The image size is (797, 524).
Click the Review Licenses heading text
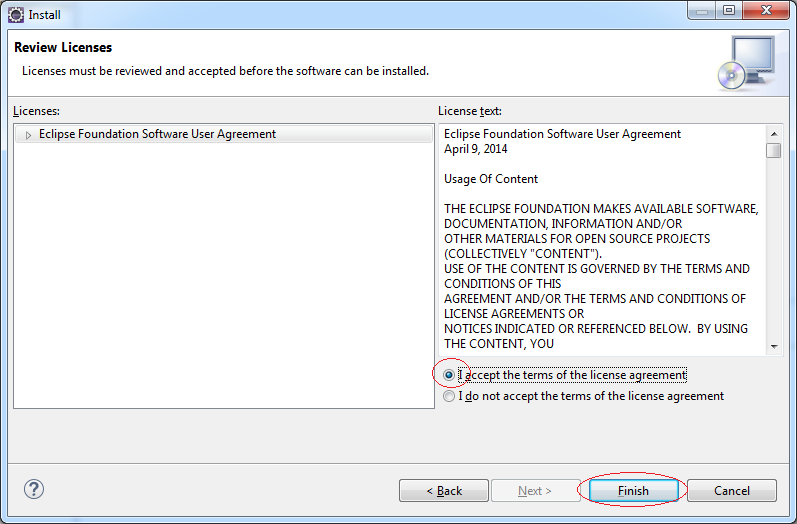63,47
